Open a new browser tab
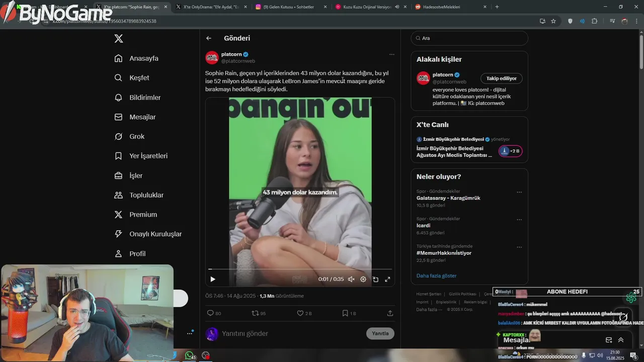644x362 pixels. (x=497, y=7)
